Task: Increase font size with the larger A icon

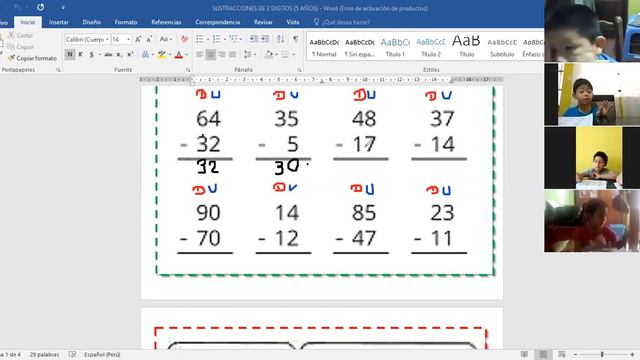Action: point(138,40)
